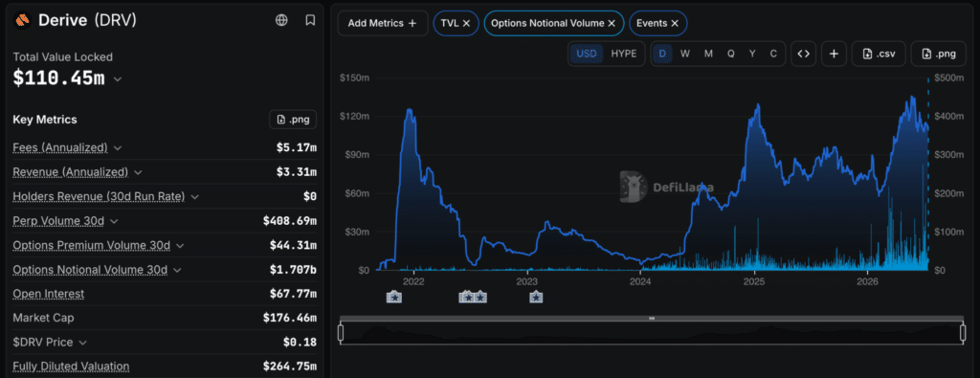Click the late 2021 event star marker

coord(394,298)
